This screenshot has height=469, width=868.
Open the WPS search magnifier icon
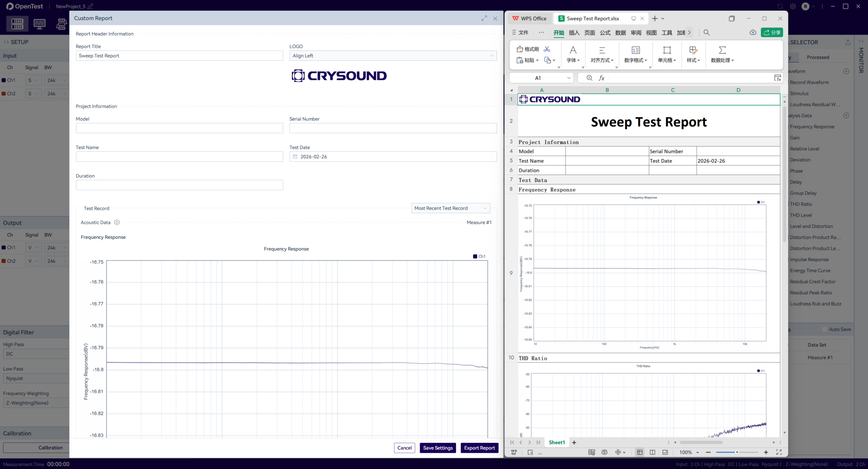coord(707,33)
